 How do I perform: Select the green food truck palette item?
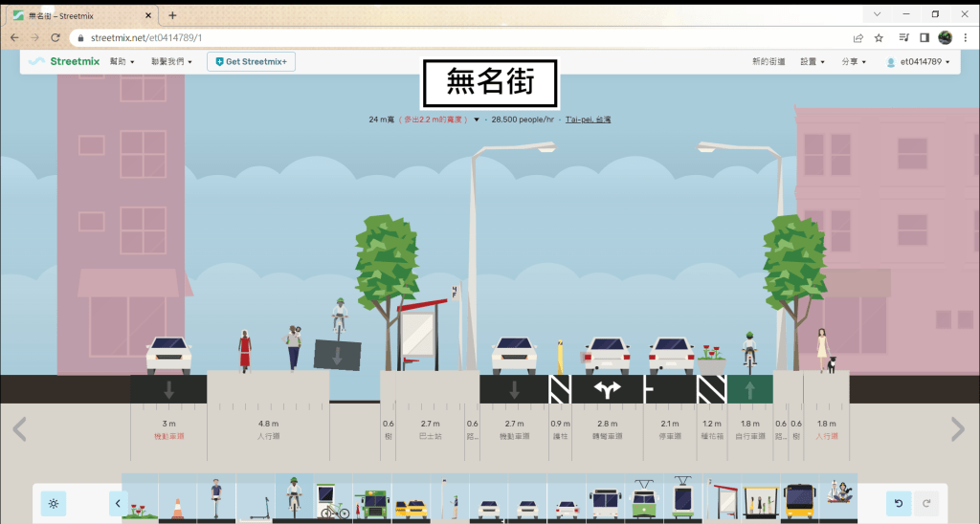tap(372, 497)
